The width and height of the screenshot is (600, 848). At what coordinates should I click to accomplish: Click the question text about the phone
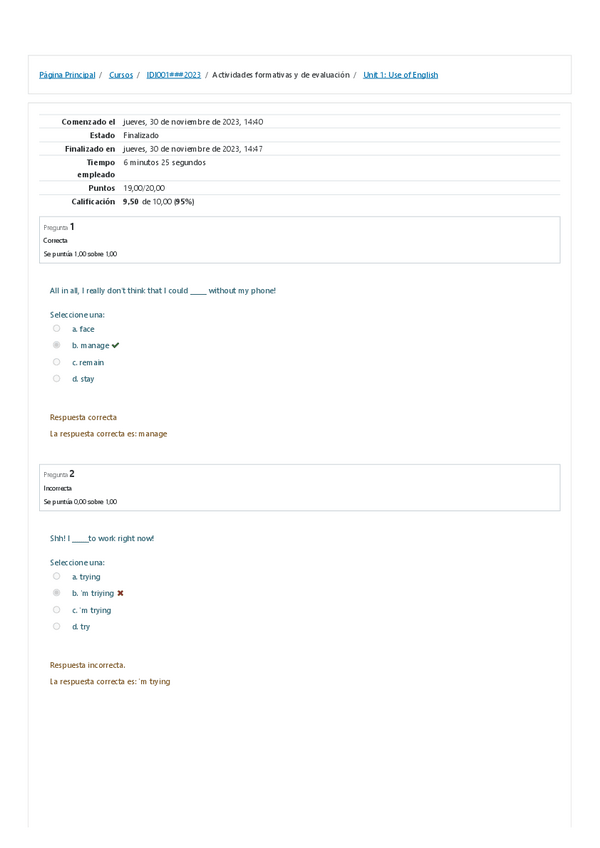(162, 291)
